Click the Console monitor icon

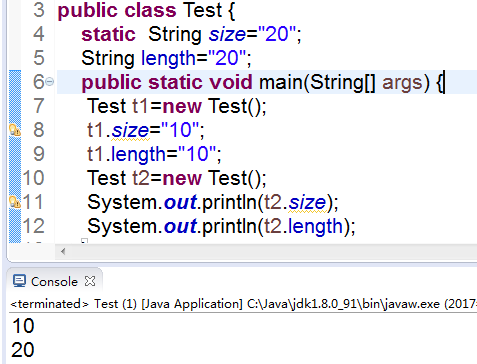point(19,281)
